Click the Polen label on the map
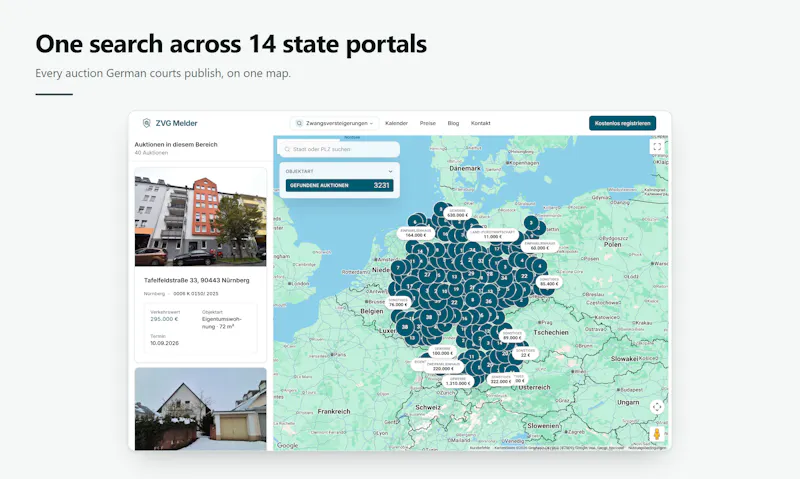Viewport: 800px width, 479px height. 613,244
